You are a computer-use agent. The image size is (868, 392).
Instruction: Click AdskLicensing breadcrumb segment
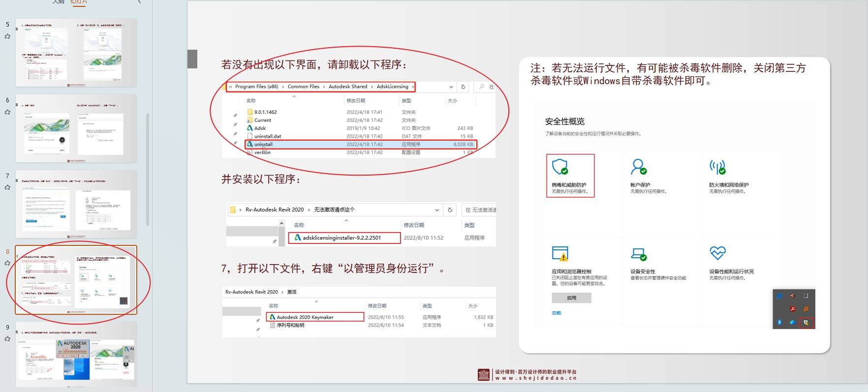[x=393, y=87]
